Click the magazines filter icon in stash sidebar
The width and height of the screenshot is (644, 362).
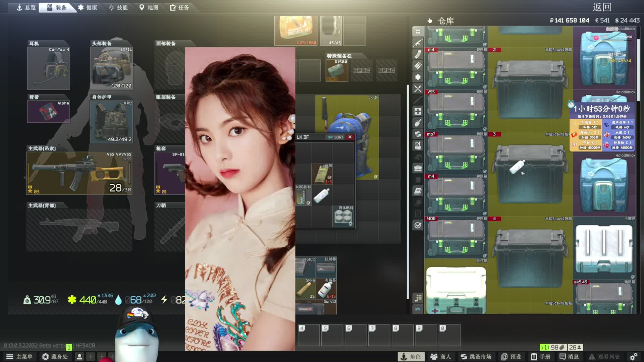(418, 54)
